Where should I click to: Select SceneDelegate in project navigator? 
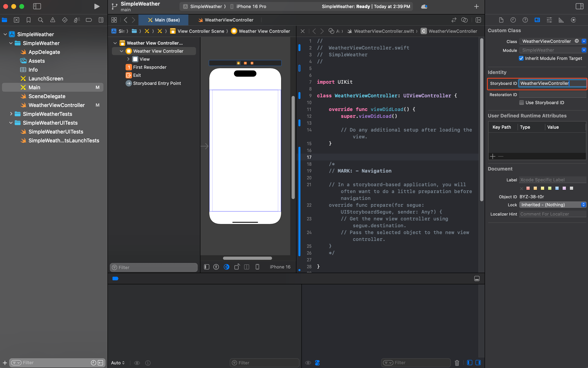coord(47,96)
